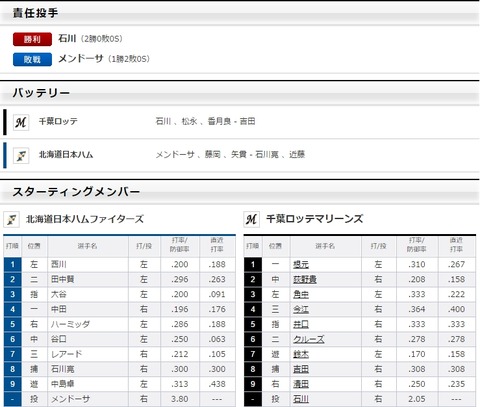The width and height of the screenshot is (480, 407).
Task: Click recent average .091 in 大谷 row
Action: 217,294
